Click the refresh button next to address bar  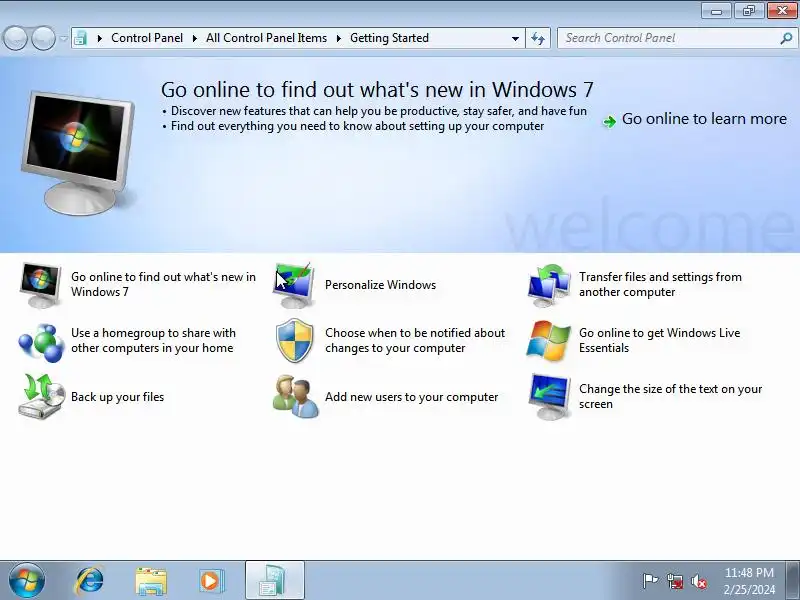coord(538,38)
